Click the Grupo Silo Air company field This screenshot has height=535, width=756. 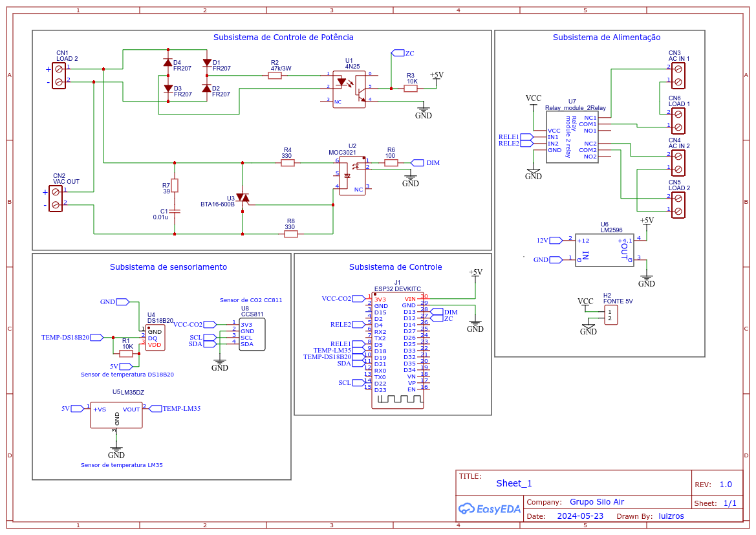[x=596, y=502]
